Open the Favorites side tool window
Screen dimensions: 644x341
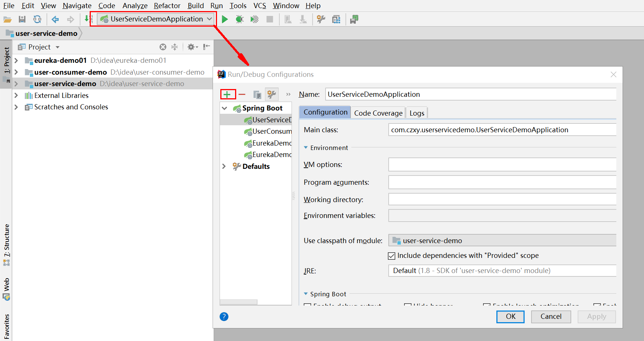pyautogui.click(x=7, y=327)
